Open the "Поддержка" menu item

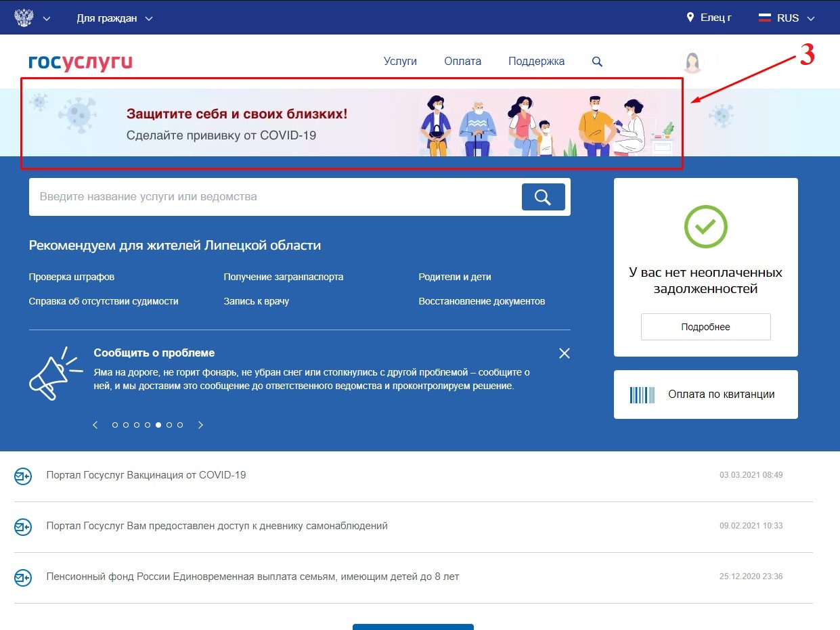pos(536,61)
